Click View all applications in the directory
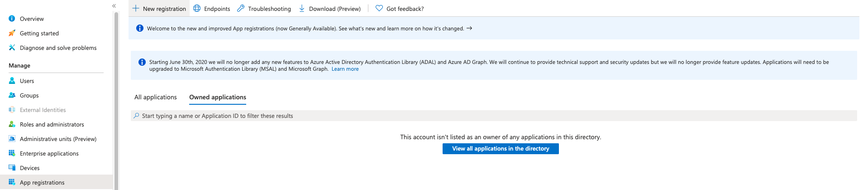The height and width of the screenshot is (190, 868). point(501,149)
